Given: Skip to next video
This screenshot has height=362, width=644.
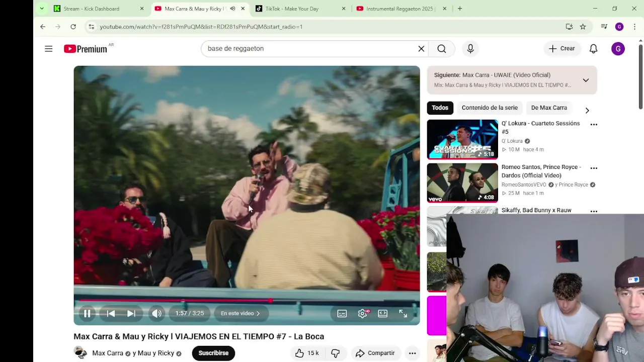Looking at the screenshot, I should (x=131, y=313).
